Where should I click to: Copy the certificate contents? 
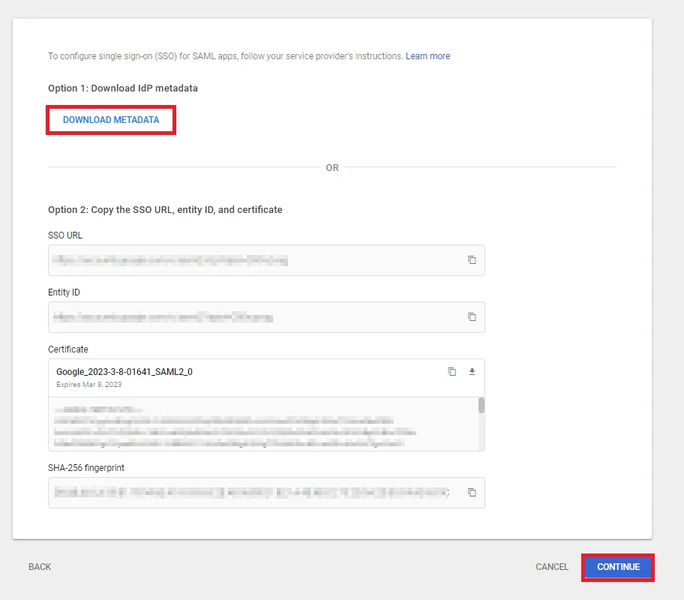click(452, 372)
